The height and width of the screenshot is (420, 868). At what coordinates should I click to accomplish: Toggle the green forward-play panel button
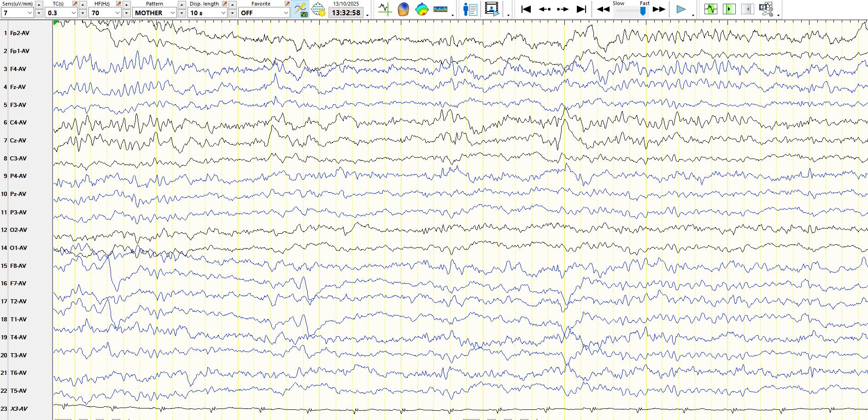click(729, 9)
